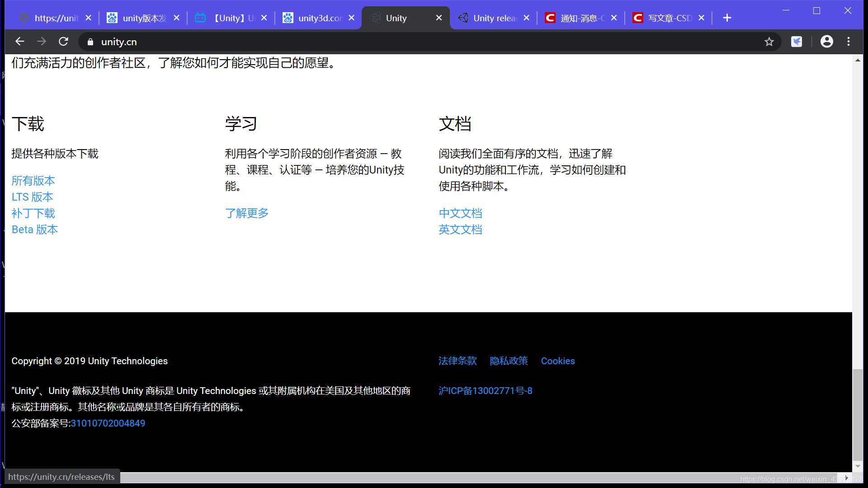868x488 pixels.
Task: Bookmark this page with the star icon
Action: (x=769, y=42)
